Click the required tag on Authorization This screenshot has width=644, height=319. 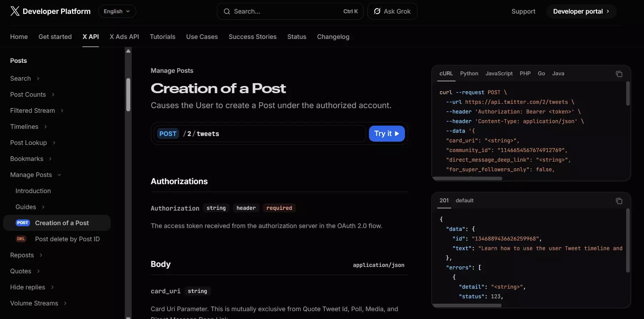tap(279, 208)
